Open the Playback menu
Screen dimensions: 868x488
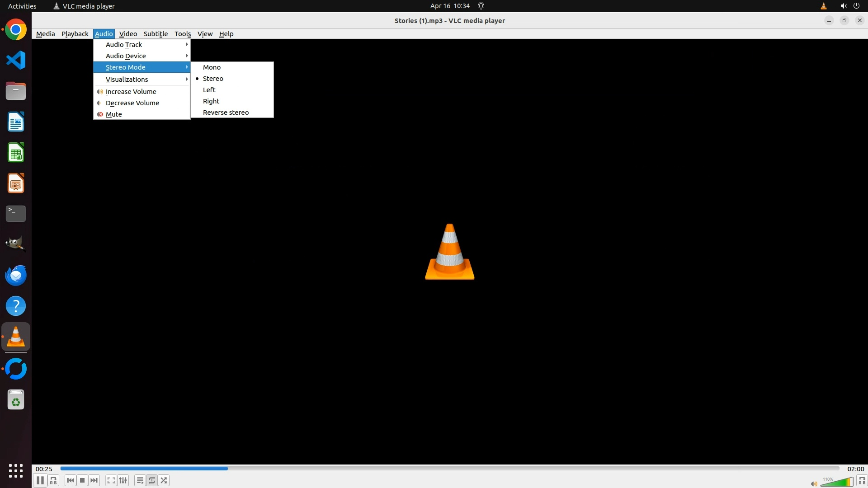[75, 34]
